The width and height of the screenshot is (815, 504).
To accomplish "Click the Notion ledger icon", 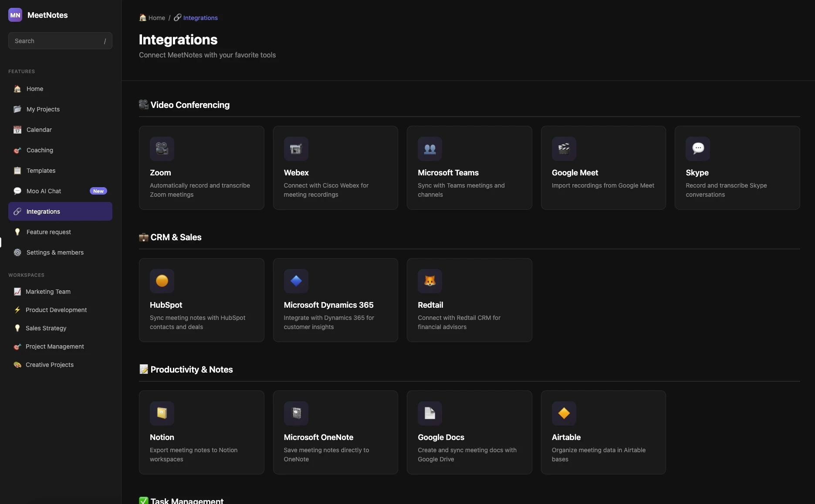I will (x=162, y=413).
